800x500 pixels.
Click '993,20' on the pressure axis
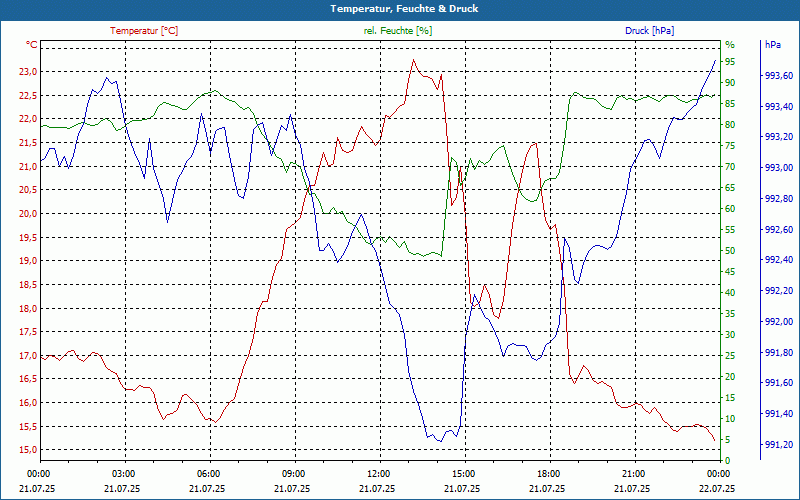(x=779, y=137)
